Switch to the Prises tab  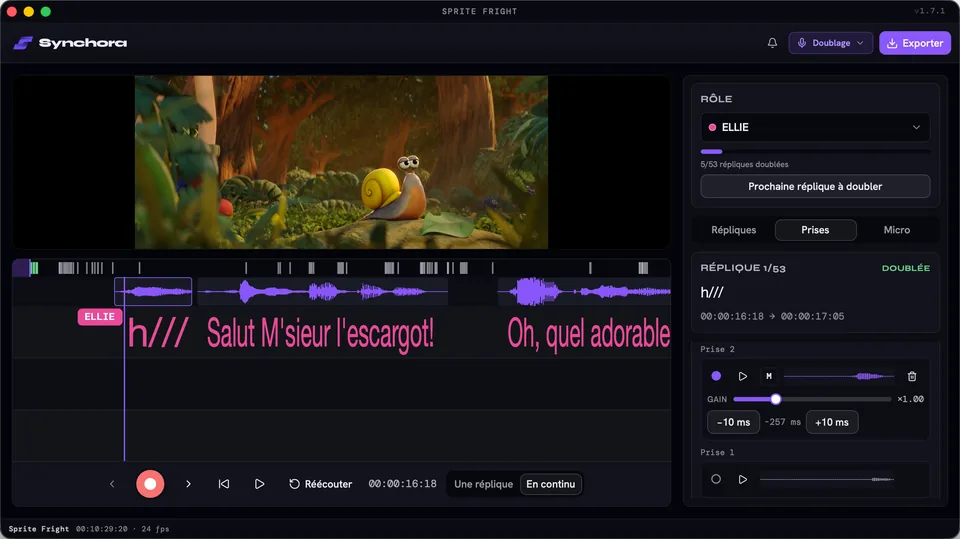815,230
